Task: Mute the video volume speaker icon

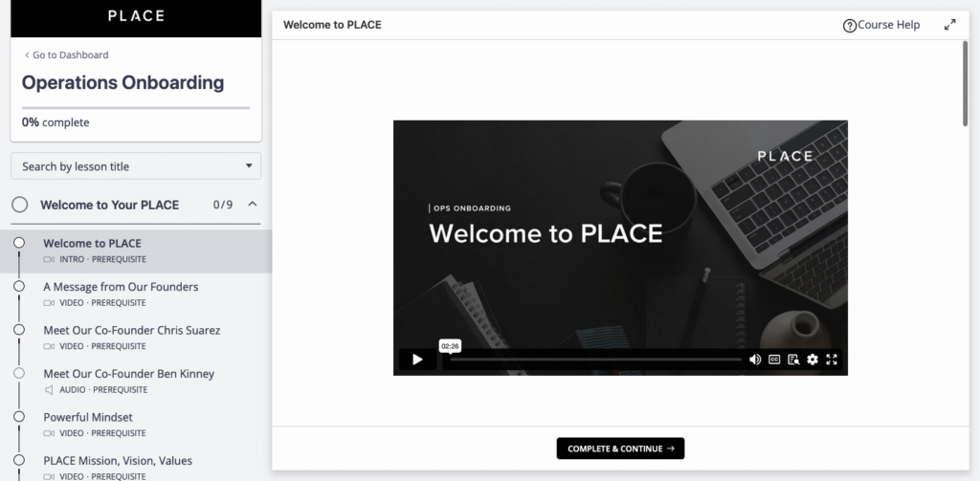Action: pyautogui.click(x=755, y=360)
